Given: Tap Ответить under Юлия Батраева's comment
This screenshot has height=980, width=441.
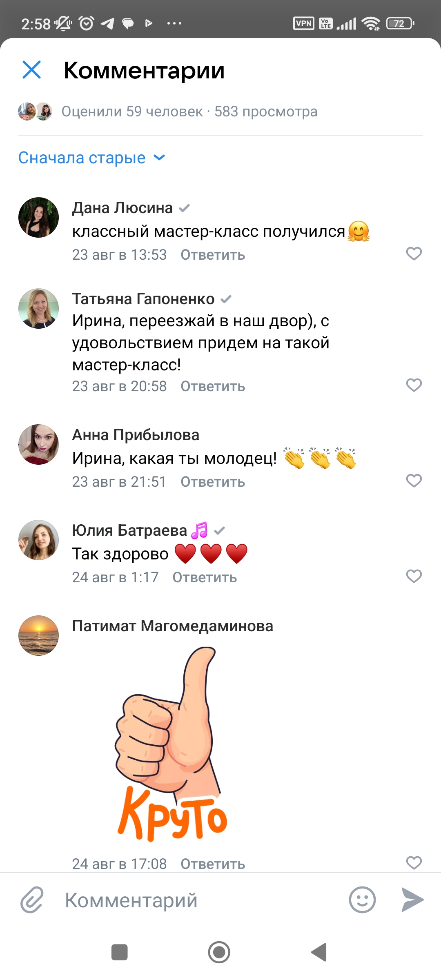Looking at the screenshot, I should tap(205, 577).
